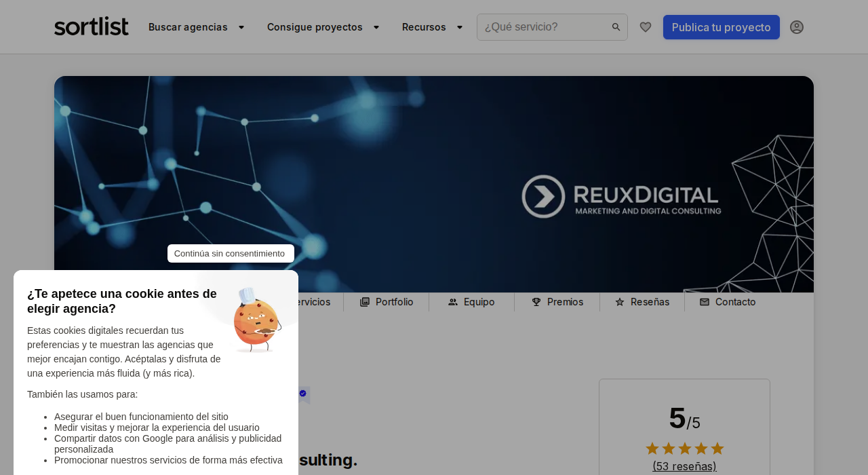
Task: Open the user account icon
Action: tap(797, 27)
